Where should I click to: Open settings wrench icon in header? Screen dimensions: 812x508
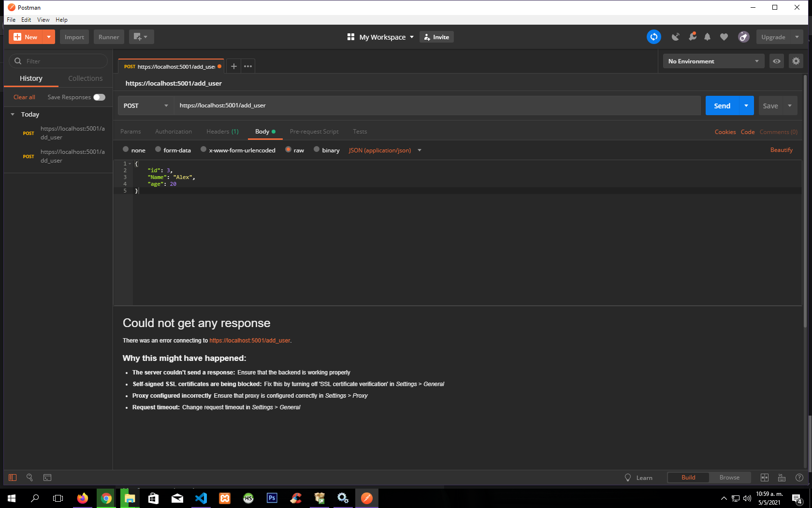[x=692, y=37]
